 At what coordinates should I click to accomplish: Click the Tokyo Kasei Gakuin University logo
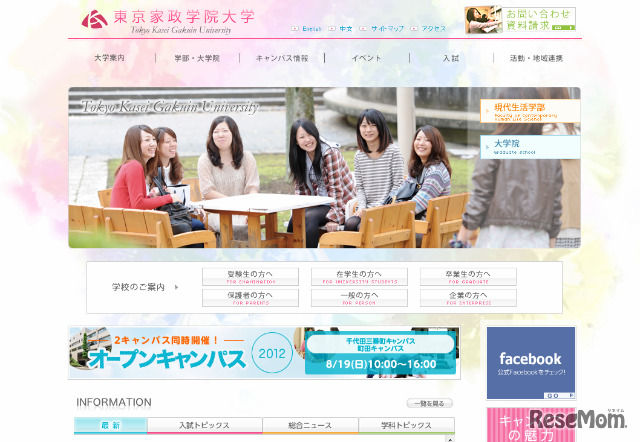[168, 21]
